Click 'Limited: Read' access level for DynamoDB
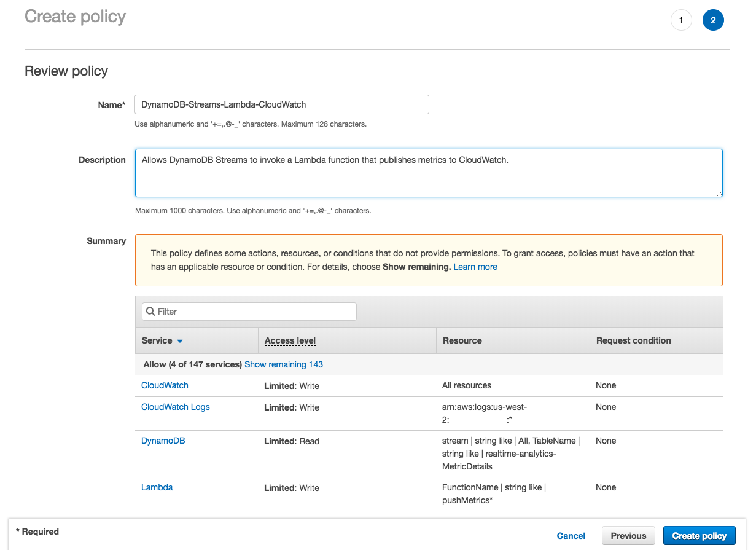This screenshot has height=550, width=756. 292,441
